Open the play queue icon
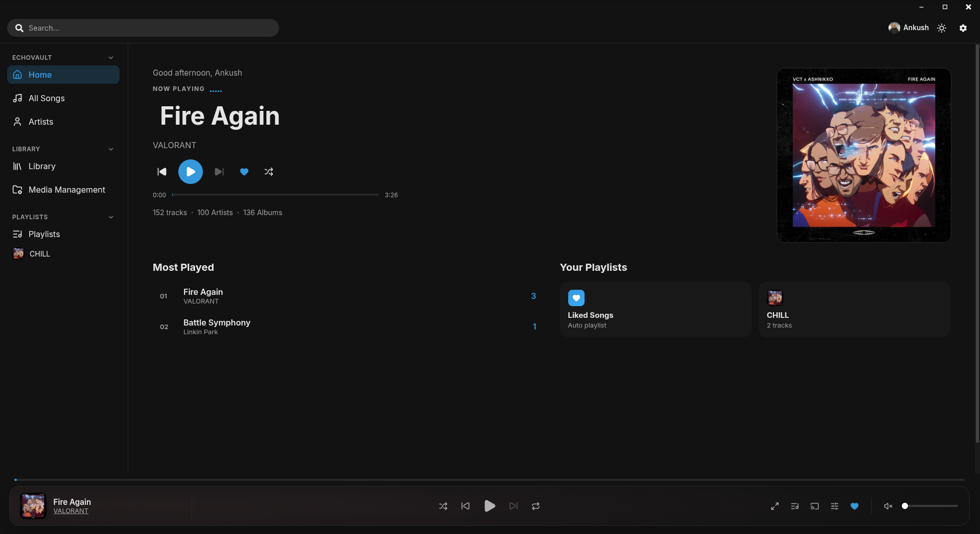Viewport: 980px width, 534px height. (795, 506)
